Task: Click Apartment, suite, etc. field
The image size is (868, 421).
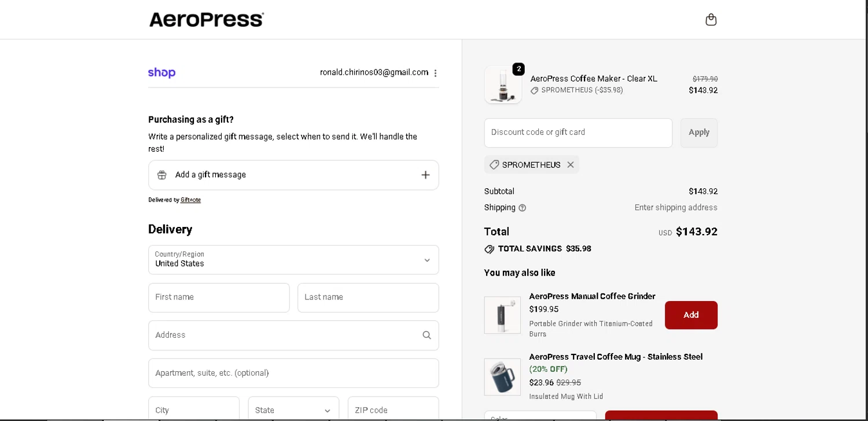Action: click(x=293, y=373)
